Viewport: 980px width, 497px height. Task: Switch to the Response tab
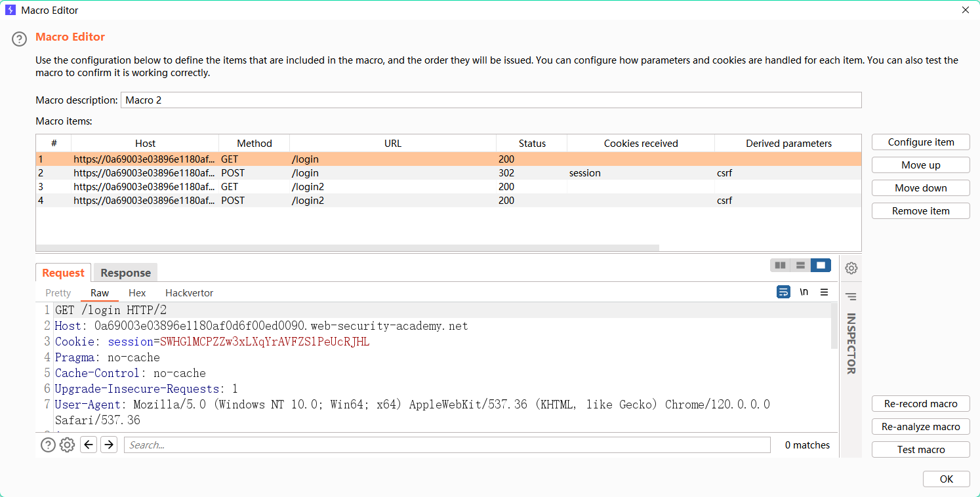(x=125, y=273)
